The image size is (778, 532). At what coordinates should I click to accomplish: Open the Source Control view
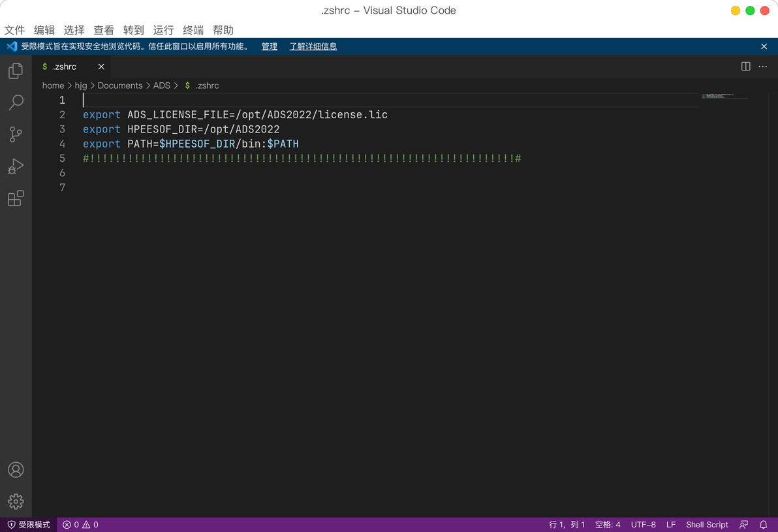[16, 134]
